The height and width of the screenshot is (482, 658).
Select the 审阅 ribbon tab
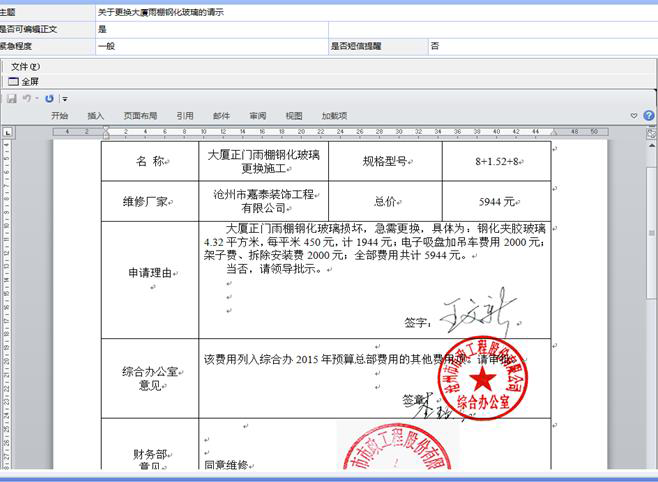coord(258,116)
